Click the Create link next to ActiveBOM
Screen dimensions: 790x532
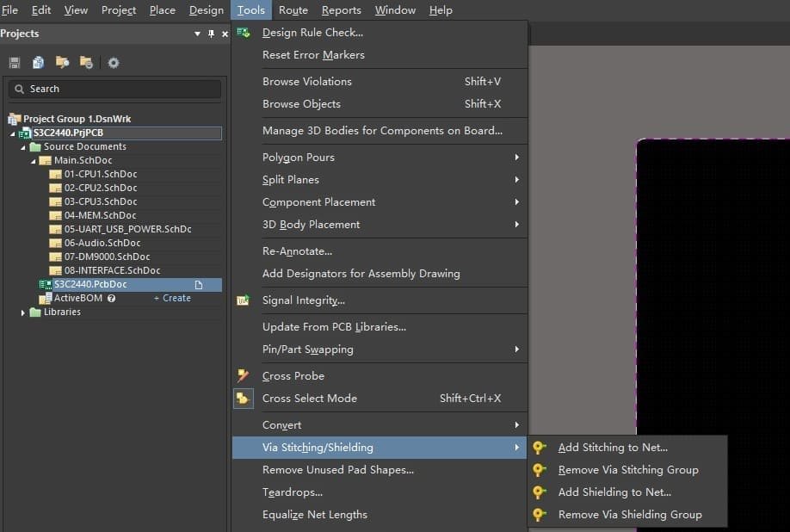[x=172, y=298]
